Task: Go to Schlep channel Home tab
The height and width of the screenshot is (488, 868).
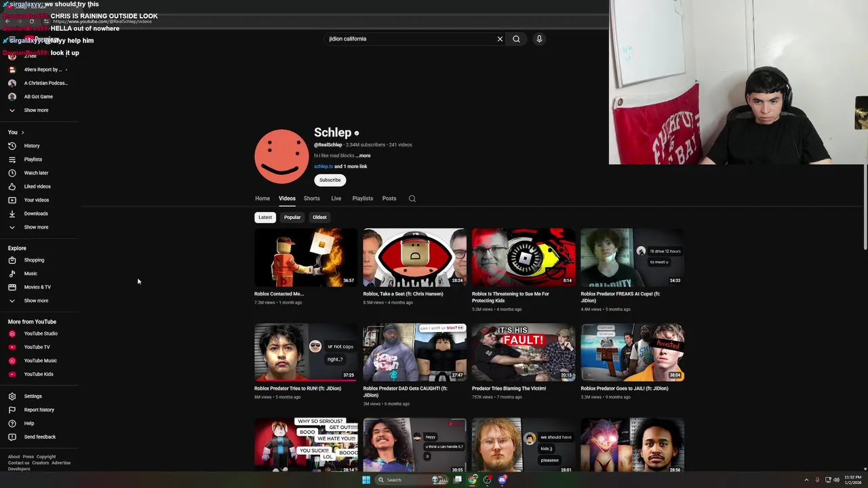Action: (262, 199)
